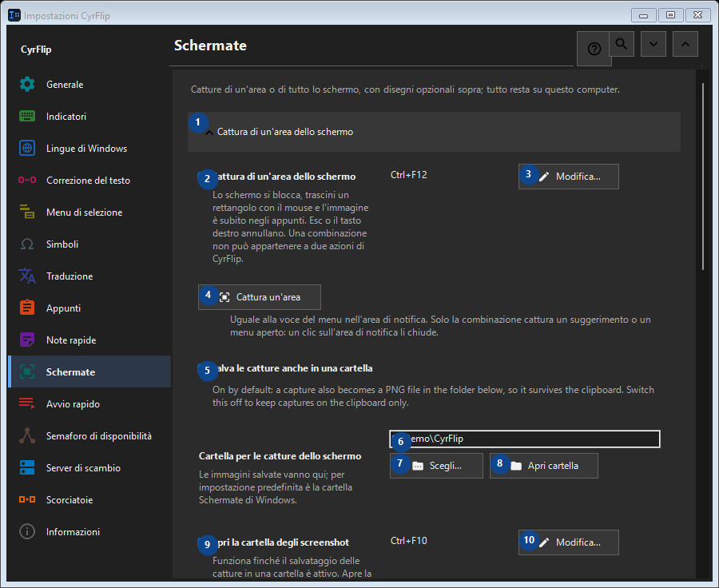Click the 'CyrFlip' sidebar title
Image resolution: width=719 pixels, height=588 pixels.
click(36, 50)
